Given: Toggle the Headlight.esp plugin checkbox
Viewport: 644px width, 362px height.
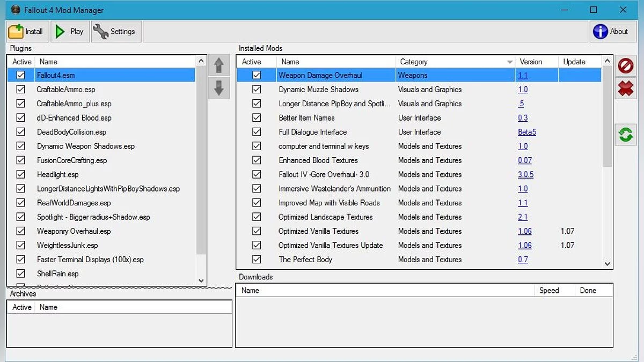Looking at the screenshot, I should coord(20,174).
